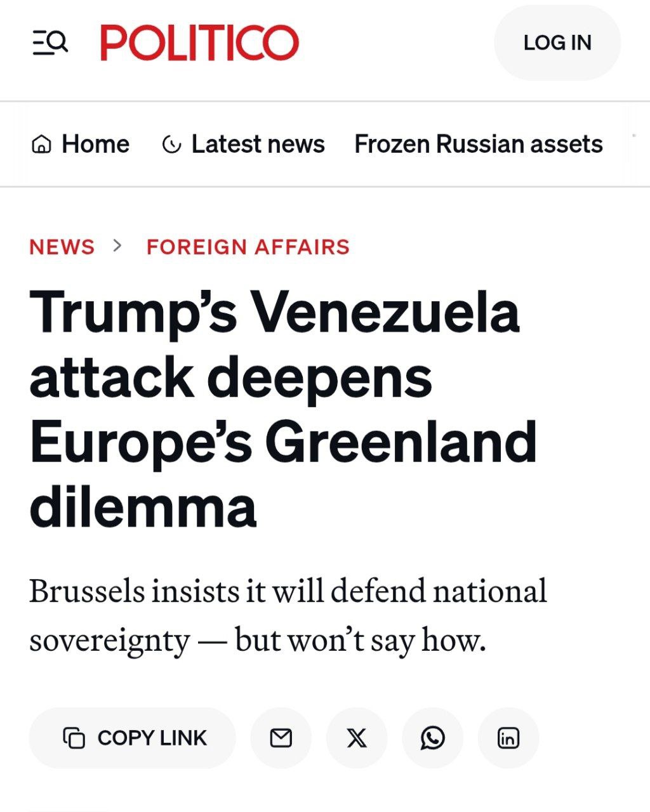This screenshot has width=650, height=812.
Task: Expand the breadcrumb chevron after NEWS
Action: (x=116, y=246)
